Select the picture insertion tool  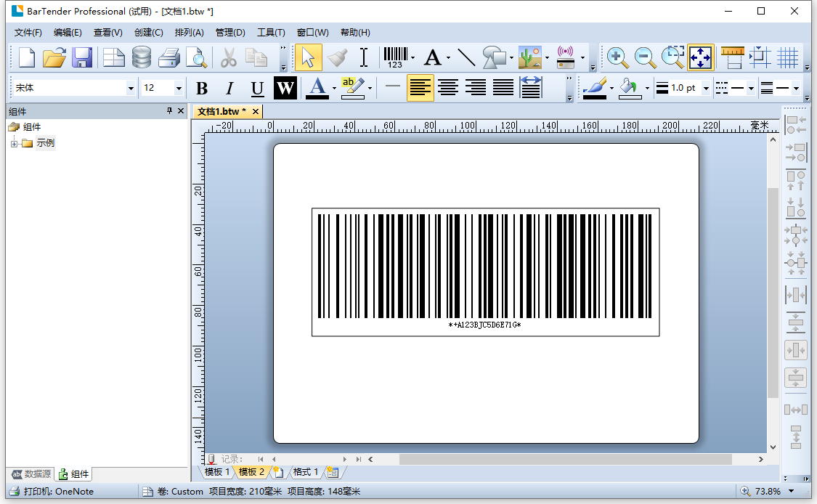pos(530,57)
